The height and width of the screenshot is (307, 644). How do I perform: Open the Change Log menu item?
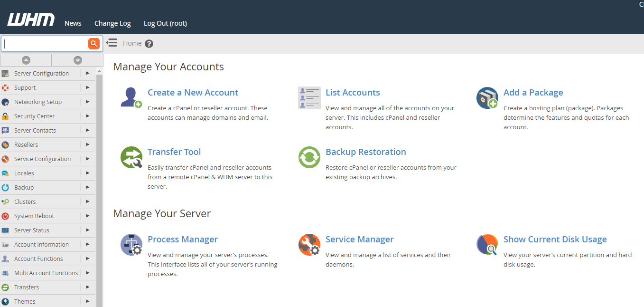tap(112, 23)
